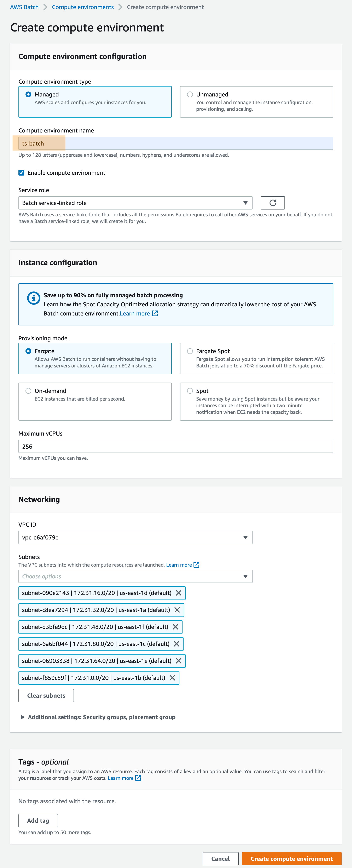The height and width of the screenshot is (868, 352).
Task: Remove subnet-6a6bf044 us-east-1c chip
Action: pos(176,644)
